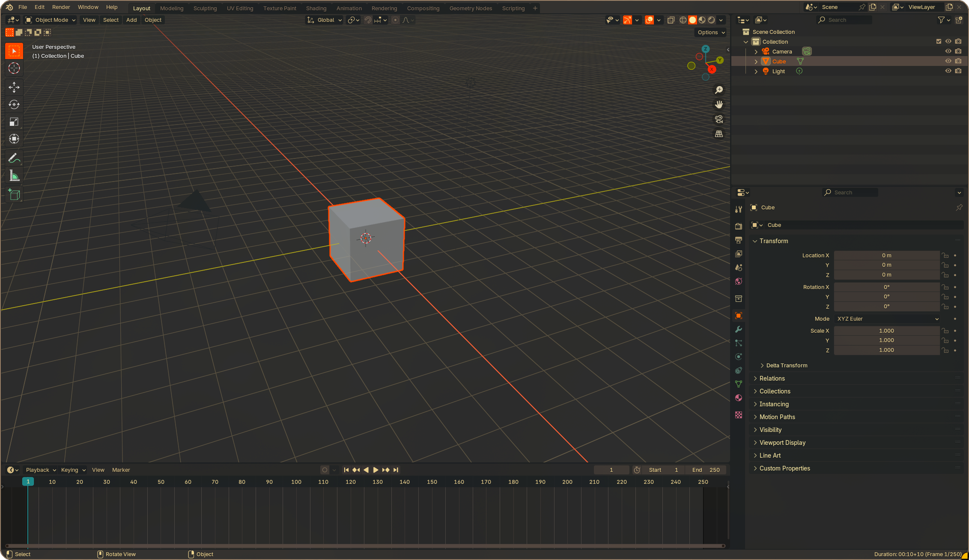Switch viewport to Wireframe shading
Viewport: 969px width, 560px height.
click(x=683, y=20)
